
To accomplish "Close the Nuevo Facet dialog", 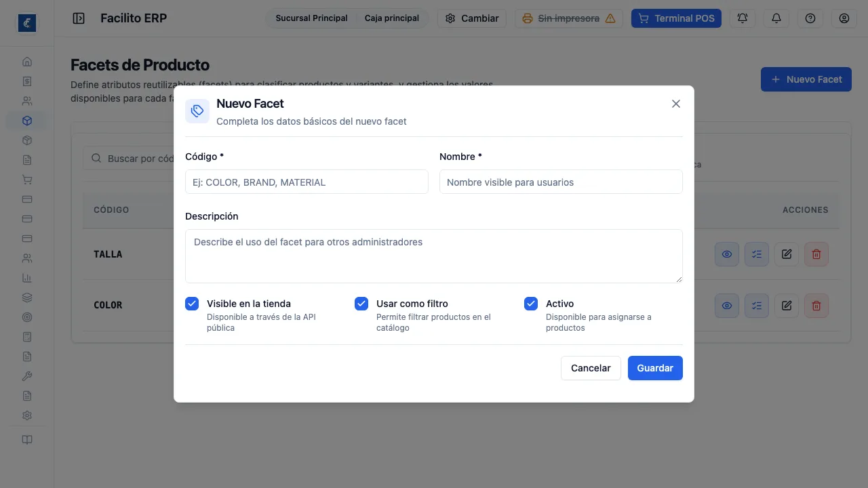I will (x=675, y=104).
